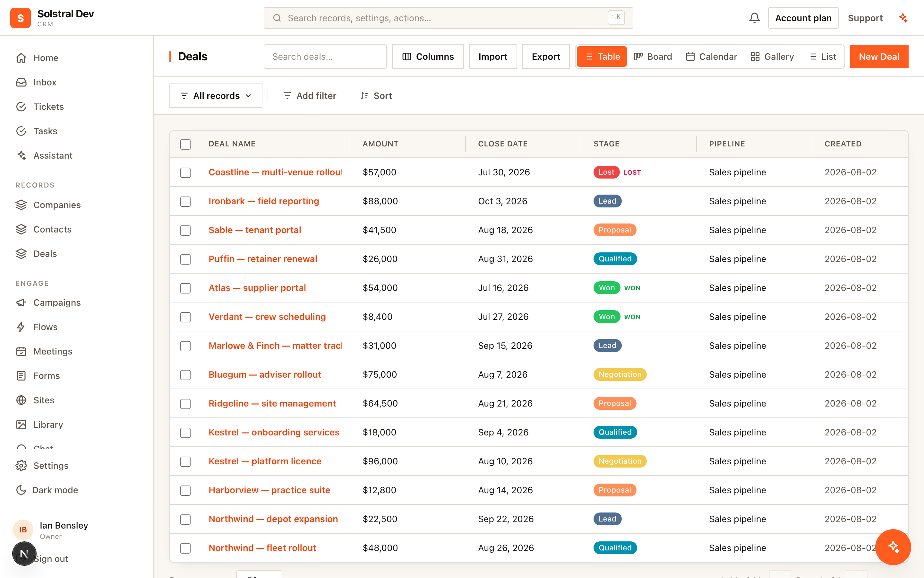The height and width of the screenshot is (578, 924).
Task: Select the Puffin retainer renewal checkbox
Action: [x=185, y=259]
